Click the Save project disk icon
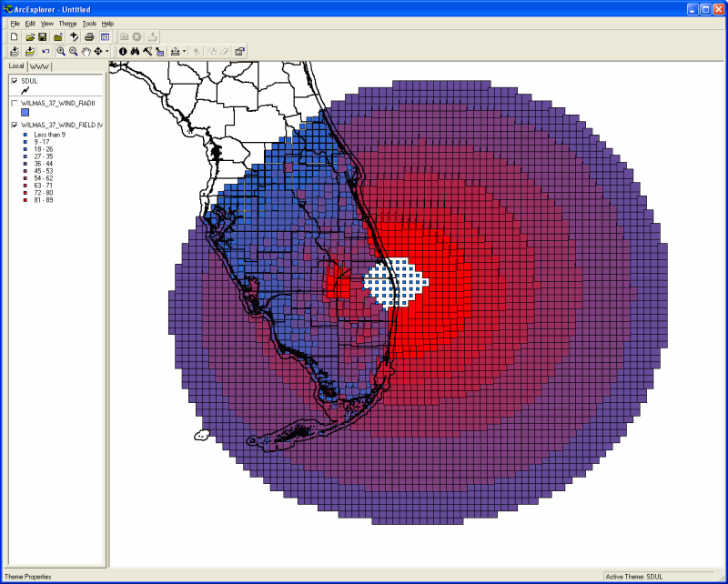This screenshot has width=728, height=584. click(x=43, y=36)
